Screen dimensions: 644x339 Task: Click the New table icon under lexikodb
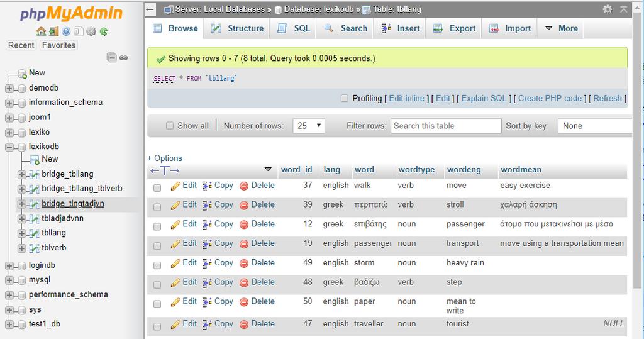click(x=35, y=159)
